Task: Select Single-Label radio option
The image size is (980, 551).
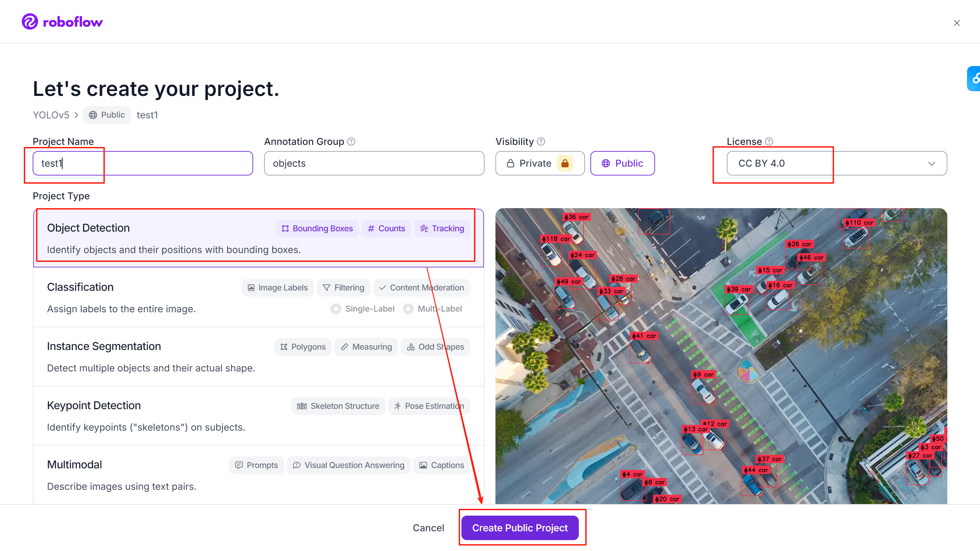Action: click(336, 309)
